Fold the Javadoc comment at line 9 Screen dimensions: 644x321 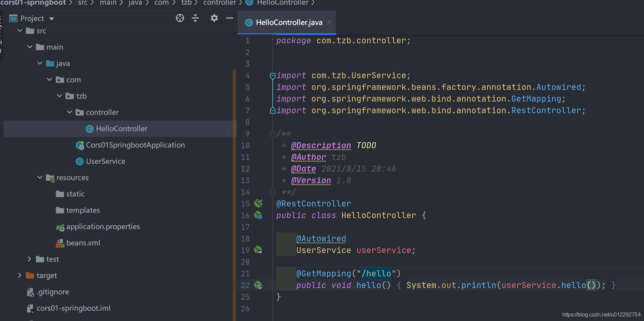click(272, 134)
